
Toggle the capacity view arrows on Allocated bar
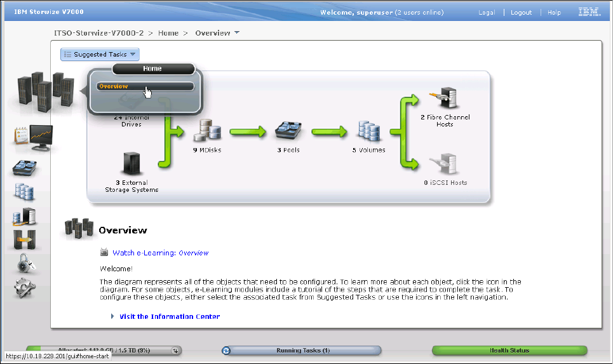[x=175, y=351]
